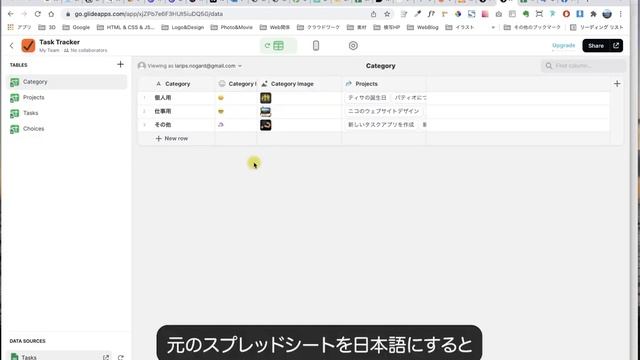
Task: Click the Category column header
Action: [x=178, y=84]
